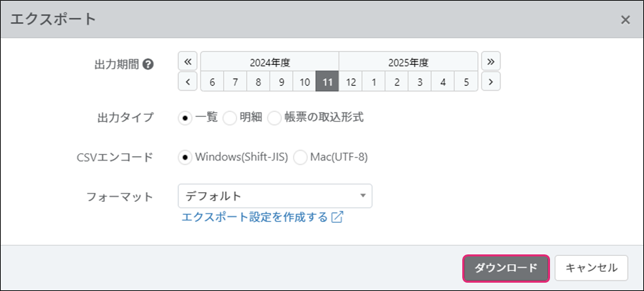This screenshot has height=291, width=644.
Task: Open the フォーマット dropdown
Action: click(x=274, y=196)
